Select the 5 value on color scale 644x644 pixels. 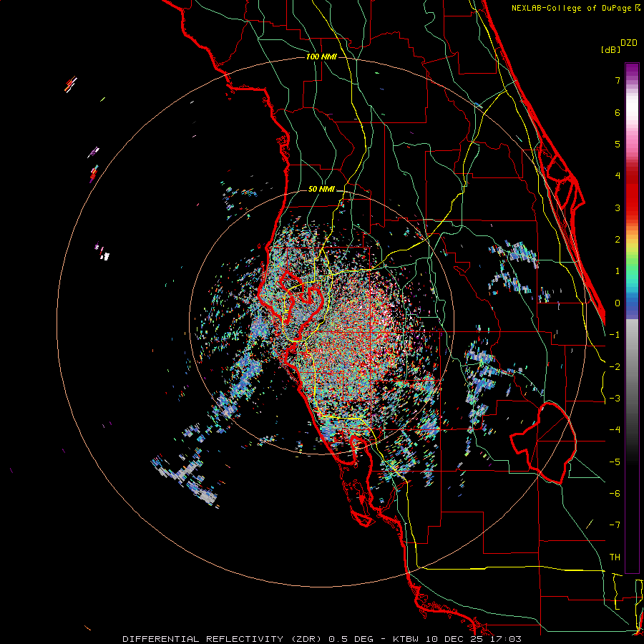click(618, 144)
